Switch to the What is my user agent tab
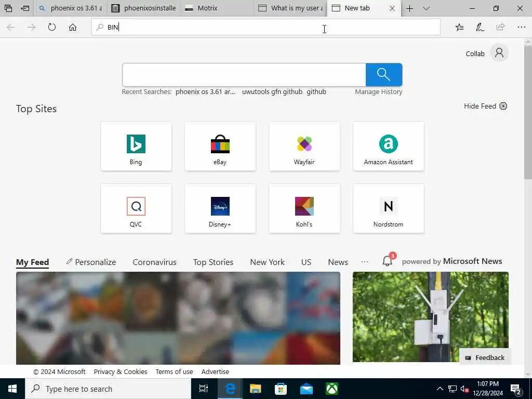This screenshot has width=532, height=399. tap(290, 8)
